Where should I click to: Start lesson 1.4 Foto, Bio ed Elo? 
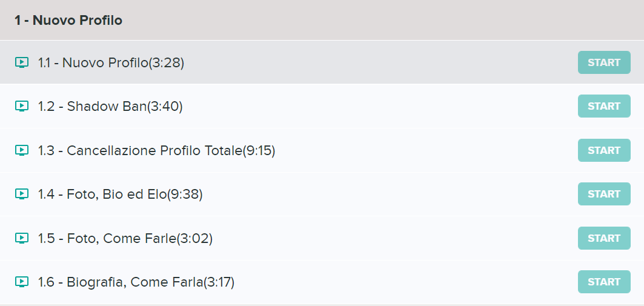(x=604, y=194)
